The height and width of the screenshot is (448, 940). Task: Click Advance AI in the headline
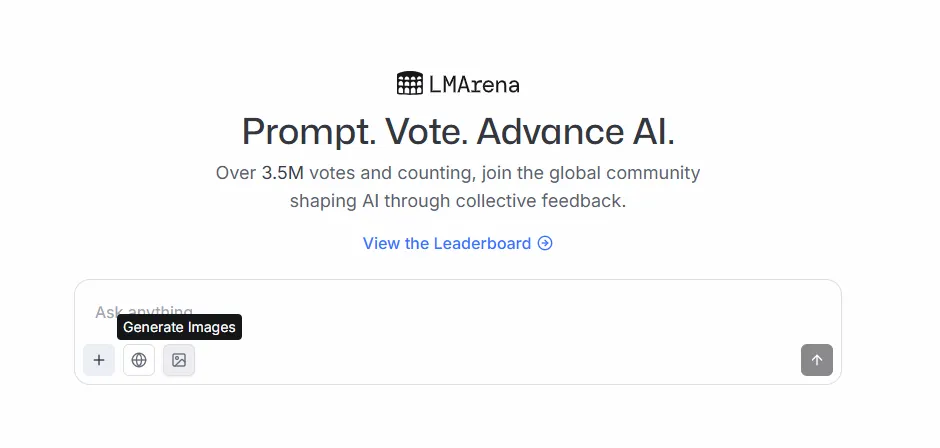575,132
